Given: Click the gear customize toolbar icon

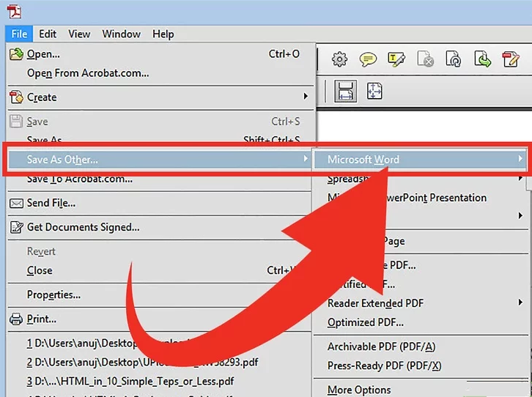Looking at the screenshot, I should [339, 59].
